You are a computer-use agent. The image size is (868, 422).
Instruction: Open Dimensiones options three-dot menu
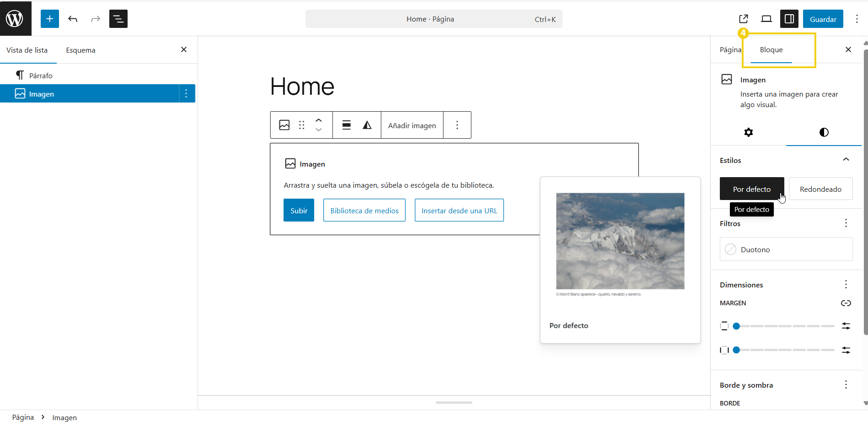coord(846,285)
